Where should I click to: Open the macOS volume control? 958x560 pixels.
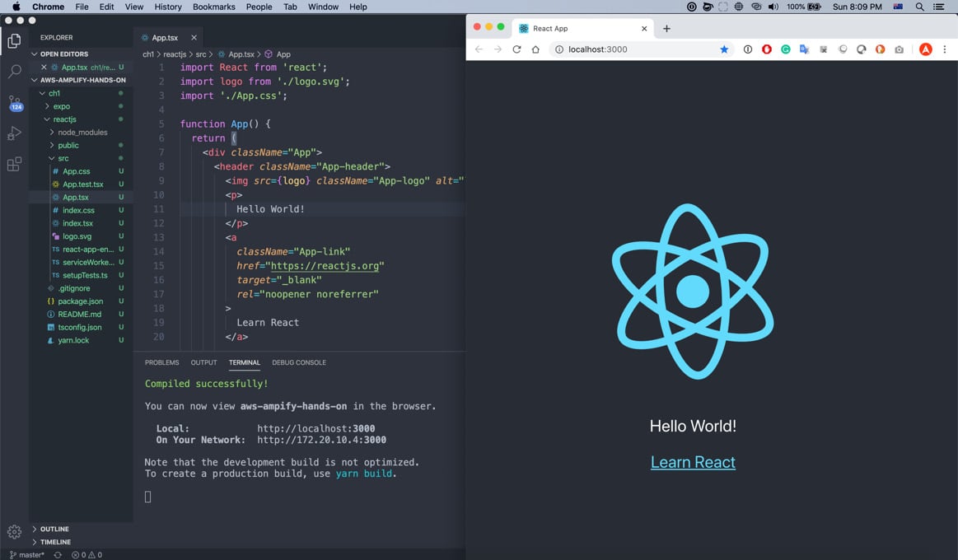773,7
